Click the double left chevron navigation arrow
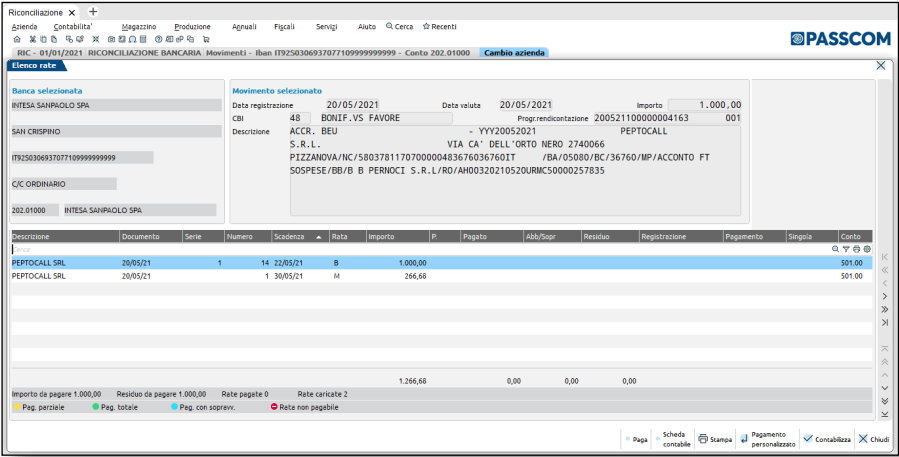Viewport: 899px width, 457px height. [x=885, y=270]
